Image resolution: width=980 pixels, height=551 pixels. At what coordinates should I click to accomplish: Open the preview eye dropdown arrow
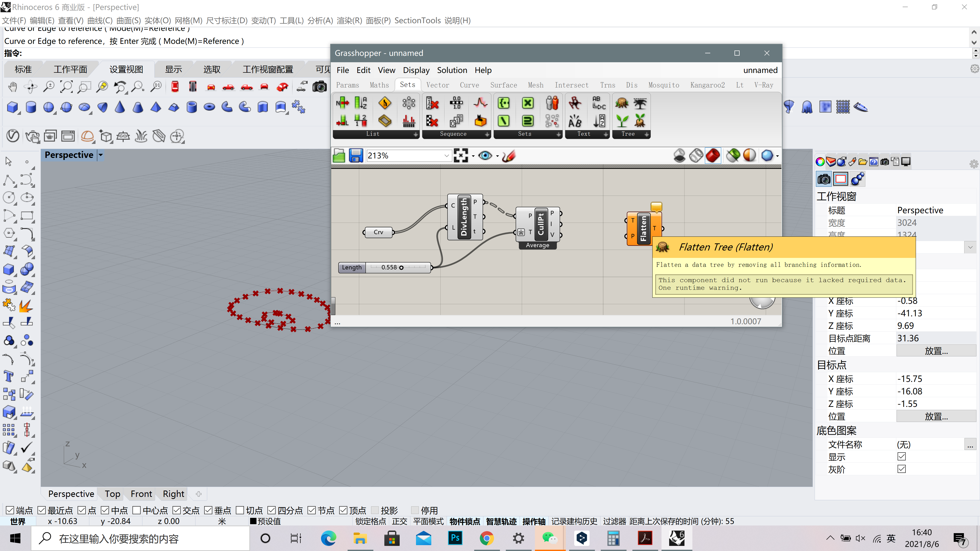[x=497, y=156]
